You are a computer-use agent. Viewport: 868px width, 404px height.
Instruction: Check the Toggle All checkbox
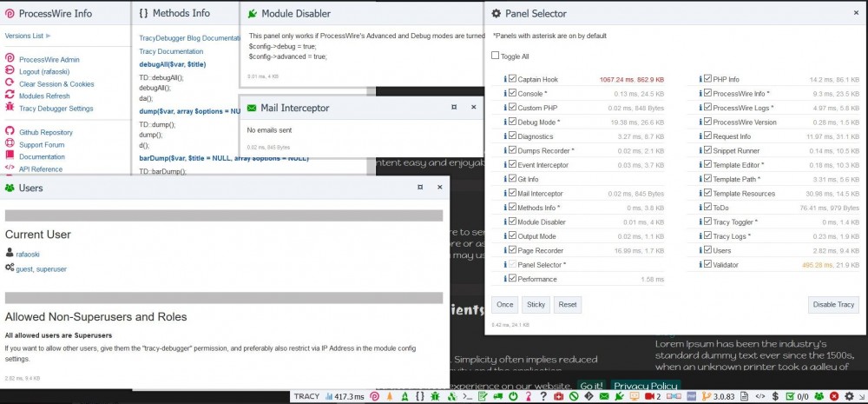[x=496, y=56]
